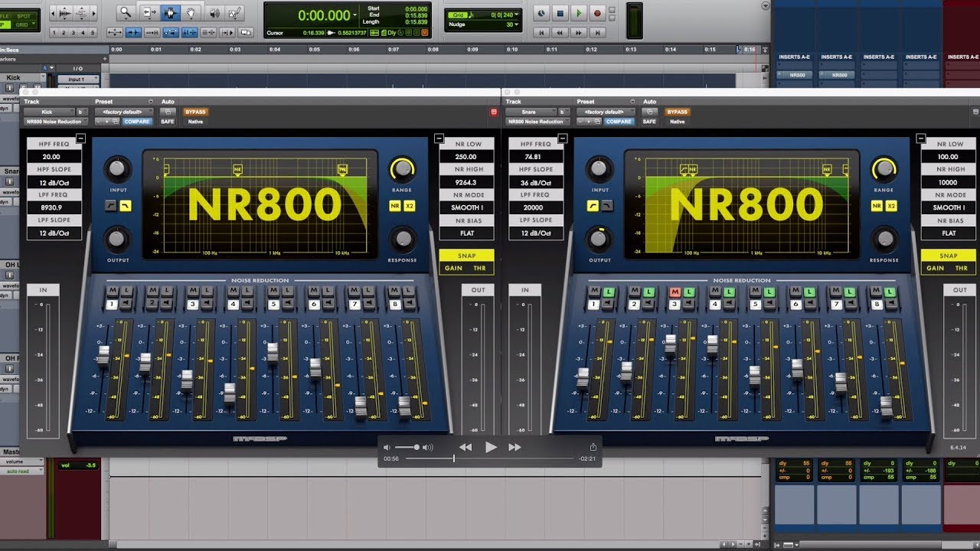Click Go to End transport button

[597, 32]
